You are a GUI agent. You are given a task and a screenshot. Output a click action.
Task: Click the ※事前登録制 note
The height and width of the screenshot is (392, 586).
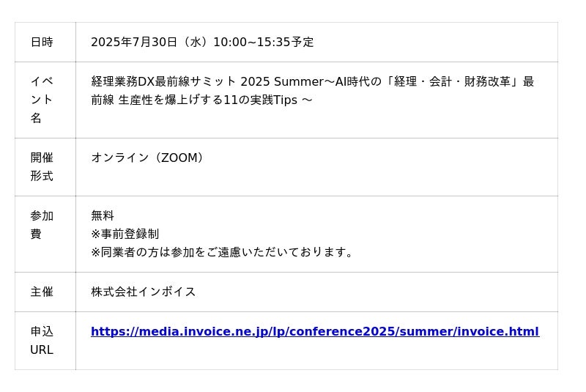(125, 234)
